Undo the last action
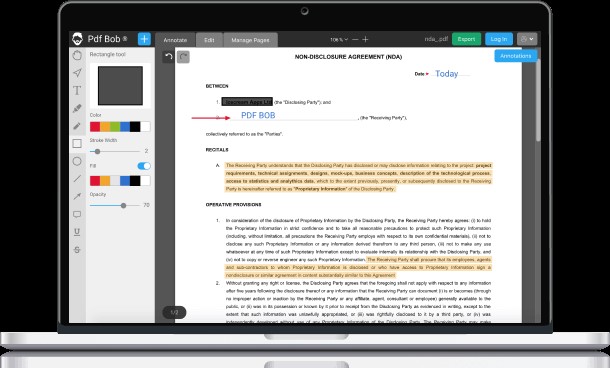610x368 pixels. [x=168, y=57]
